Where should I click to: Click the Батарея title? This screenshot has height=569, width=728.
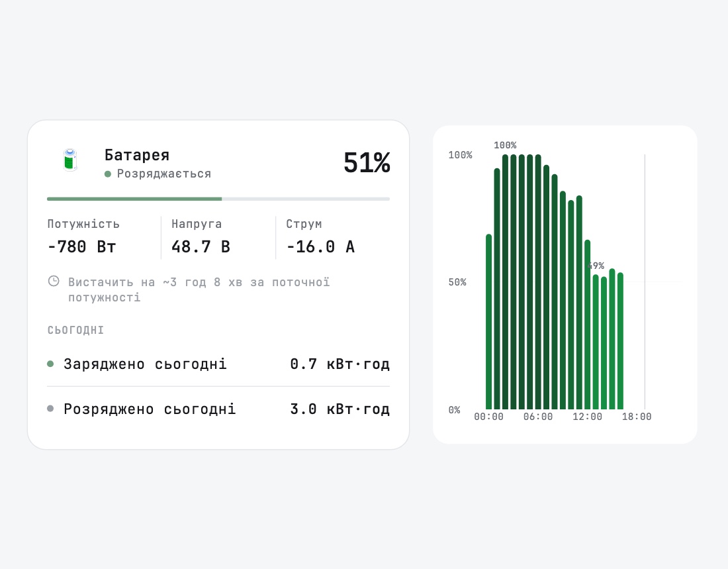137,155
